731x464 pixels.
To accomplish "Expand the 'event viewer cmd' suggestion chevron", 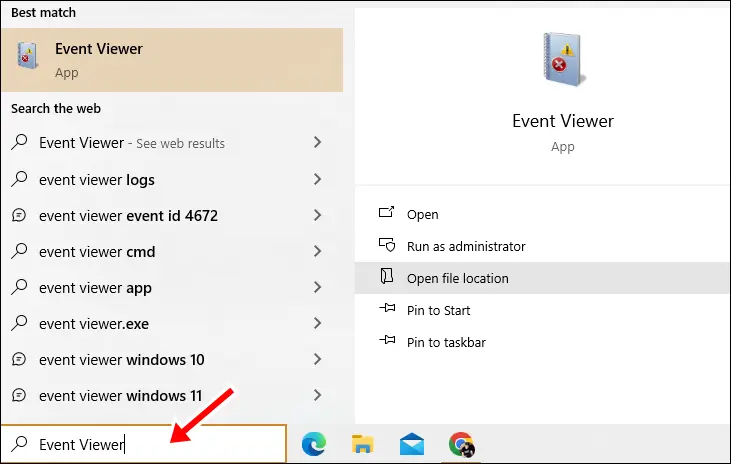I will [318, 252].
